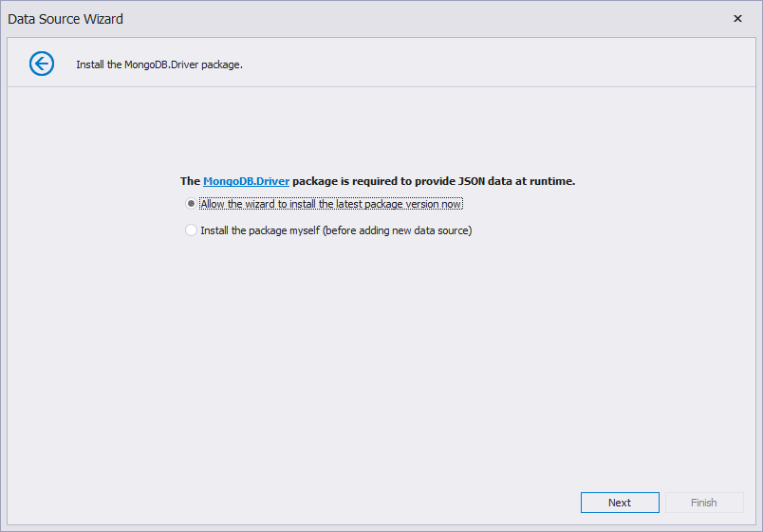Proceed with the Next button
This screenshot has width=763, height=532.
pos(620,503)
